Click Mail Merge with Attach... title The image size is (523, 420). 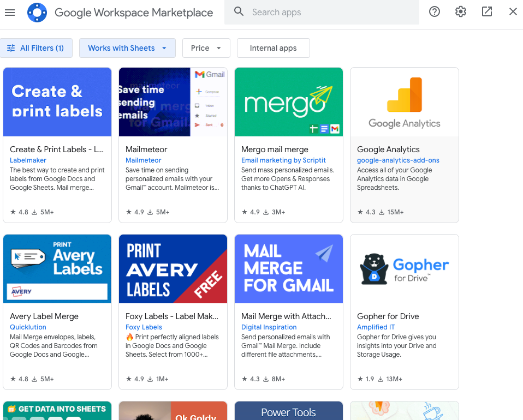[286, 316]
